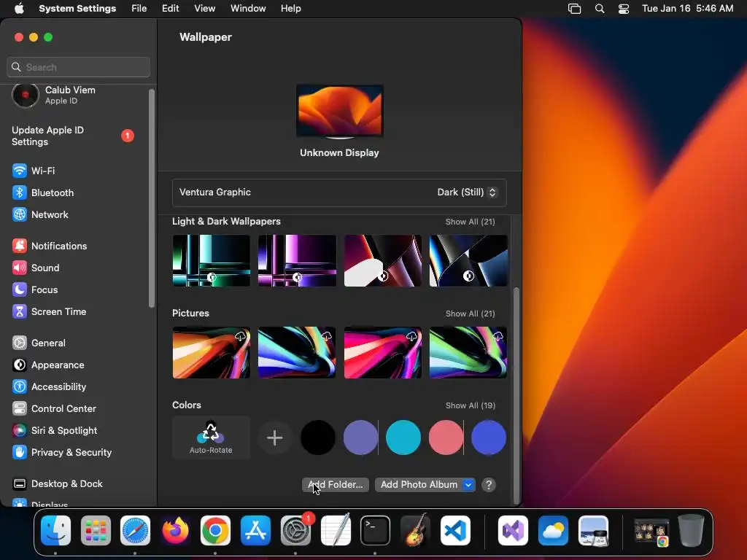Select the orange-red Pictures wallpaper
Viewport: 747px width, 560px height.
click(211, 352)
